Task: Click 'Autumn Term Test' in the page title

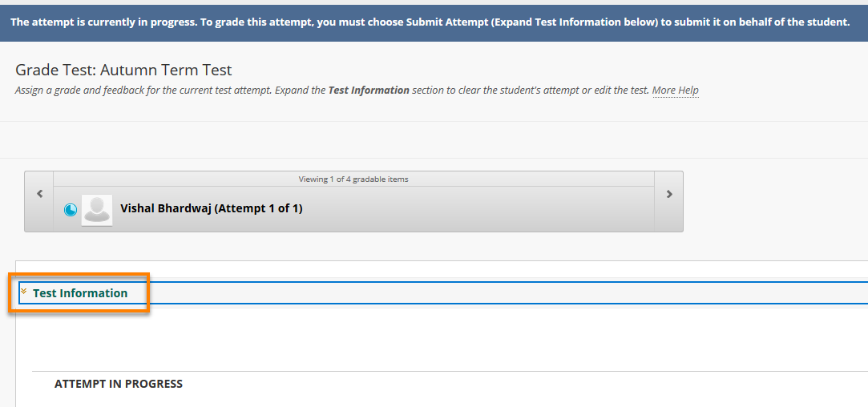Action: 166,71
